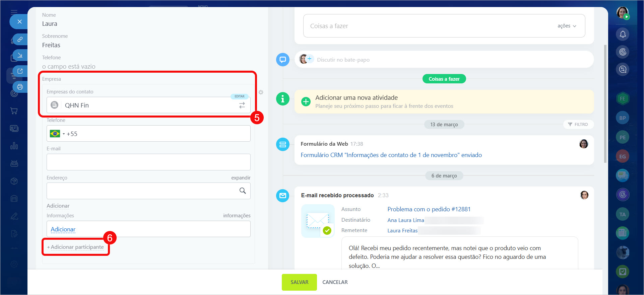Click the E-mail input field
Image resolution: width=644 pixels, height=295 pixels.
148,162
